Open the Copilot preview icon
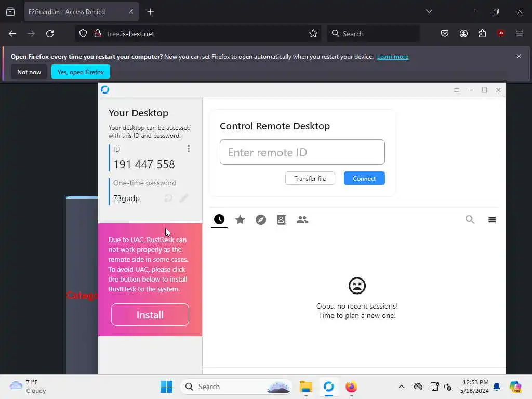 coord(515,387)
